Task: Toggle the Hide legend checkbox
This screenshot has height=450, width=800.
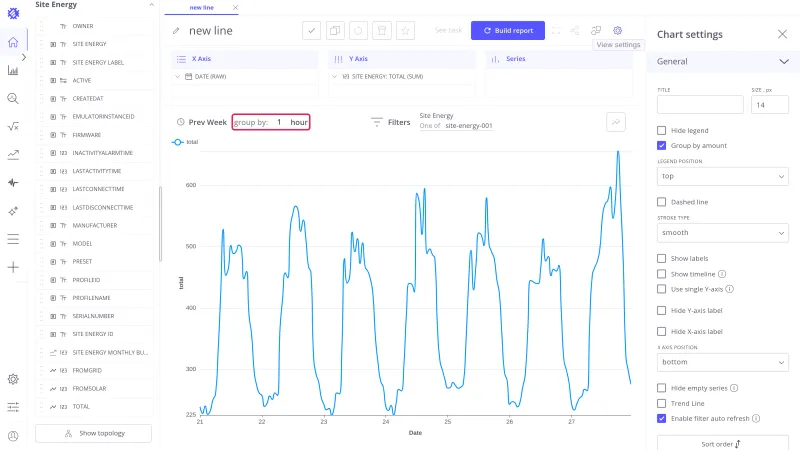Action: coord(662,131)
